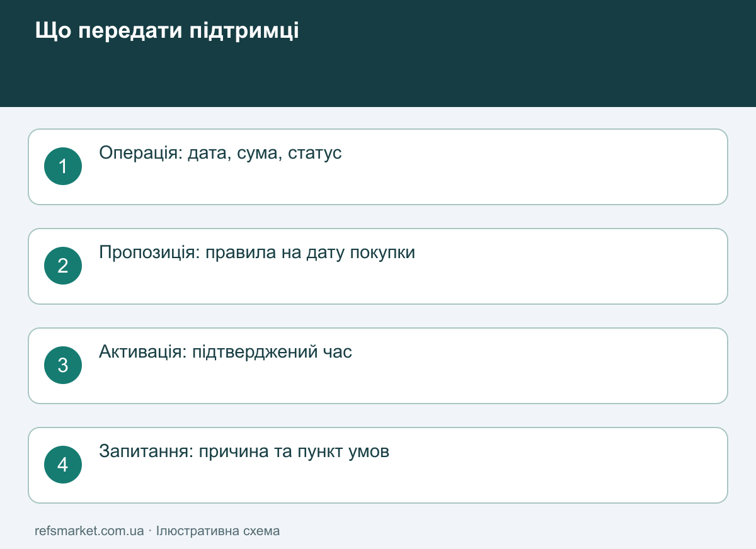Click the text "Пропозиція: правила на дату покупки"
This screenshot has width=756, height=549.
[x=257, y=252]
